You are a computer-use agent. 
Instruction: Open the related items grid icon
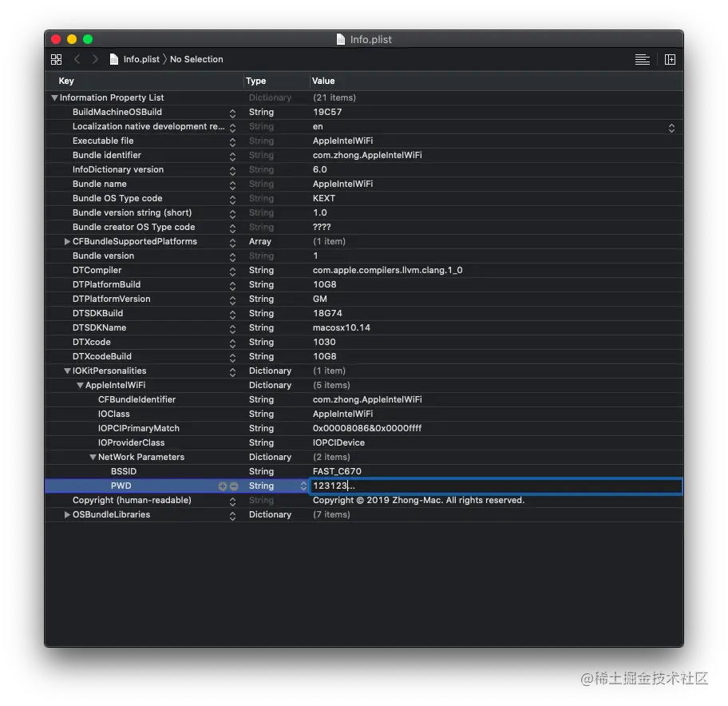click(56, 59)
